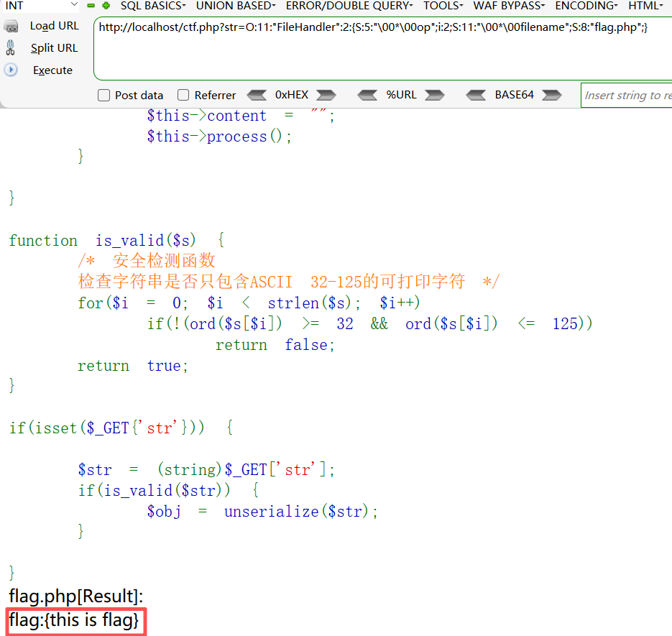Image resolution: width=672 pixels, height=636 pixels.
Task: Click the Split URL scissors icon
Action: tap(11, 47)
